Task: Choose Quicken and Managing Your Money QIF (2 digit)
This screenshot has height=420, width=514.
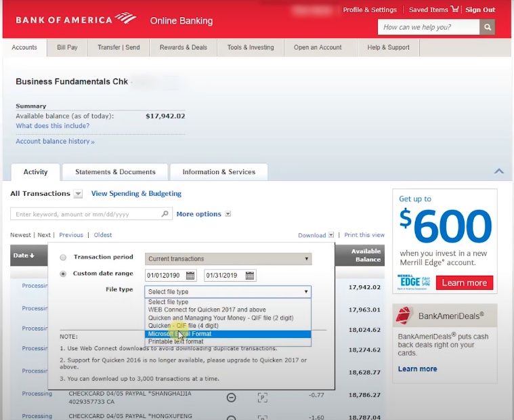Action: 228,318
